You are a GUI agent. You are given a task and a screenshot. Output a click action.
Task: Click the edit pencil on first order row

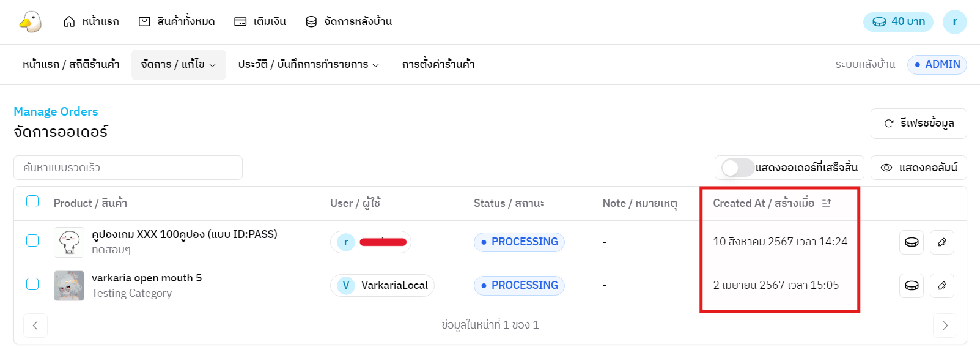click(941, 242)
